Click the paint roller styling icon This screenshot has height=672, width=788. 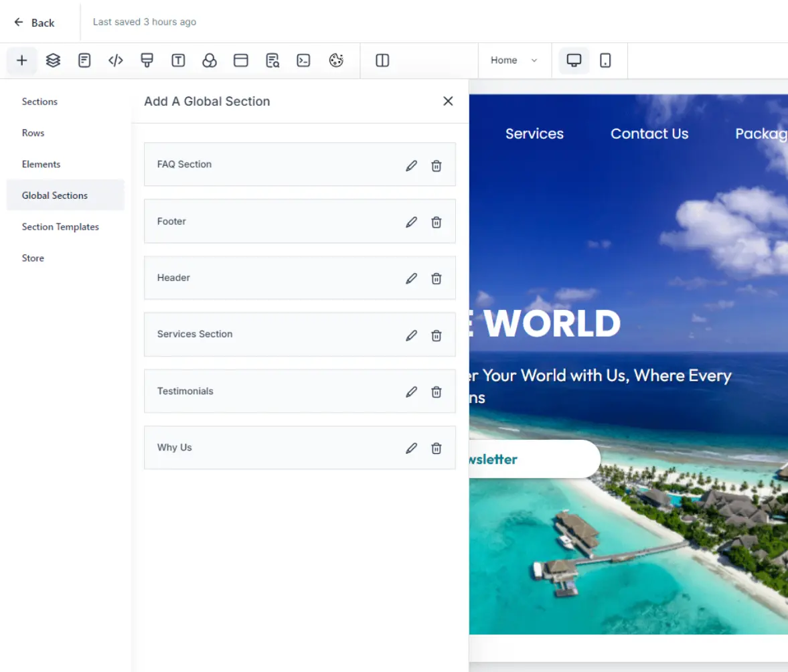[x=147, y=61]
